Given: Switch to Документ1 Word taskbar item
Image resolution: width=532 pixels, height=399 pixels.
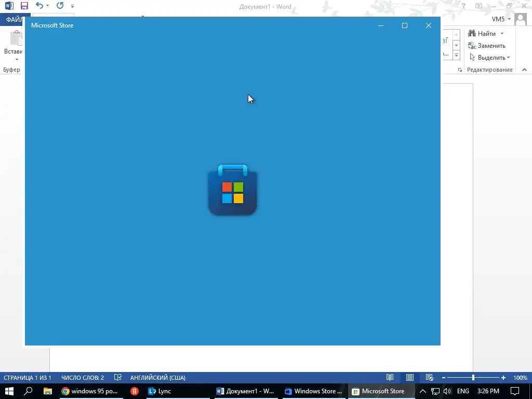Looking at the screenshot, I should [x=247, y=391].
